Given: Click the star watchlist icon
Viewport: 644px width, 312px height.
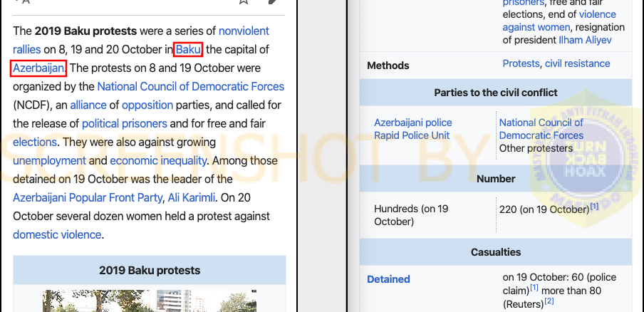Looking at the screenshot, I should coord(244,1).
